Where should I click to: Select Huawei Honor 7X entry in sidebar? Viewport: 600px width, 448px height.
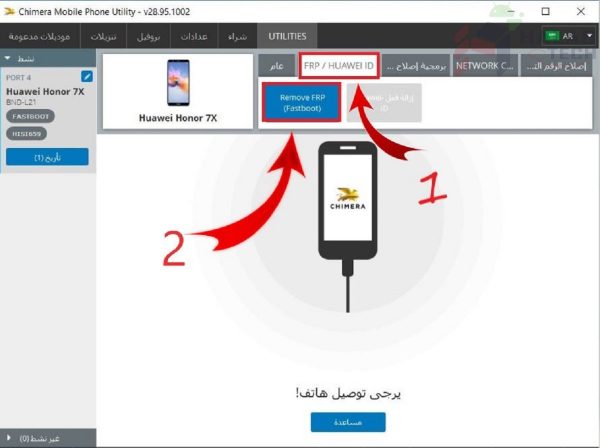(x=45, y=91)
